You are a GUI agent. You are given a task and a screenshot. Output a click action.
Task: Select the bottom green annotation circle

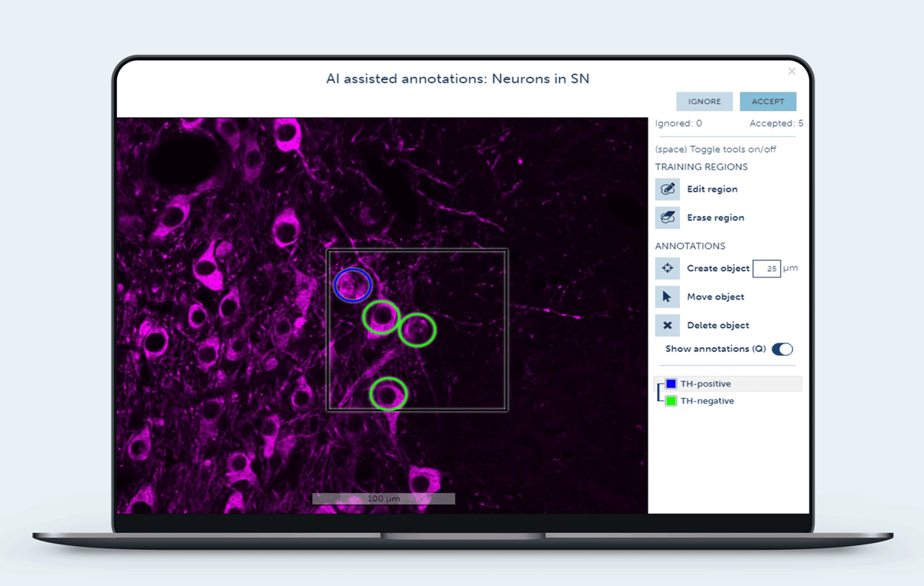point(387,394)
